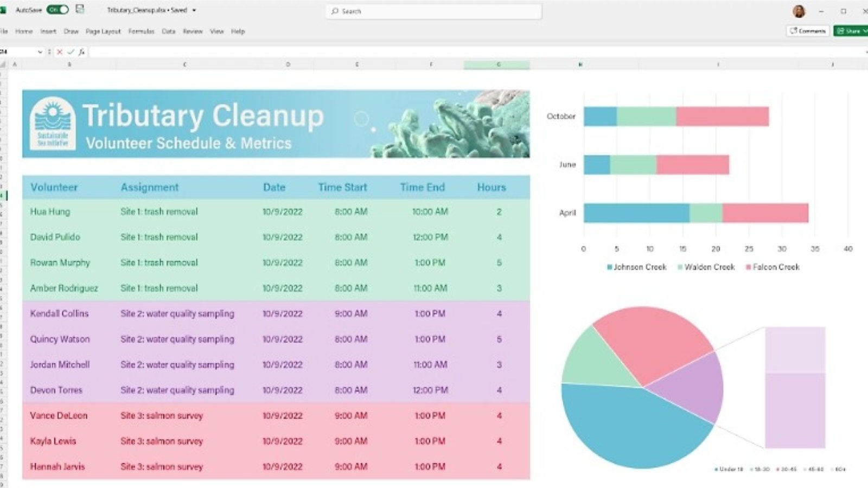
Task: Select column G header
Action: (496, 65)
